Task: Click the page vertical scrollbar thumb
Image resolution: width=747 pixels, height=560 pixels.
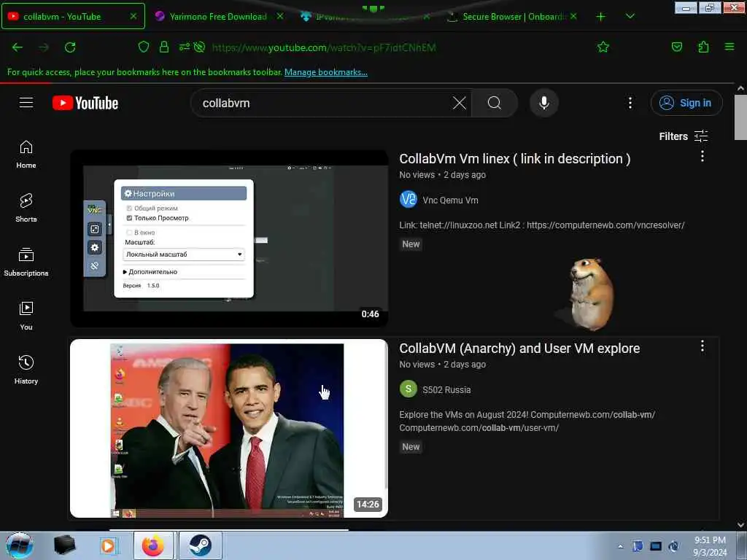Action: click(740, 117)
